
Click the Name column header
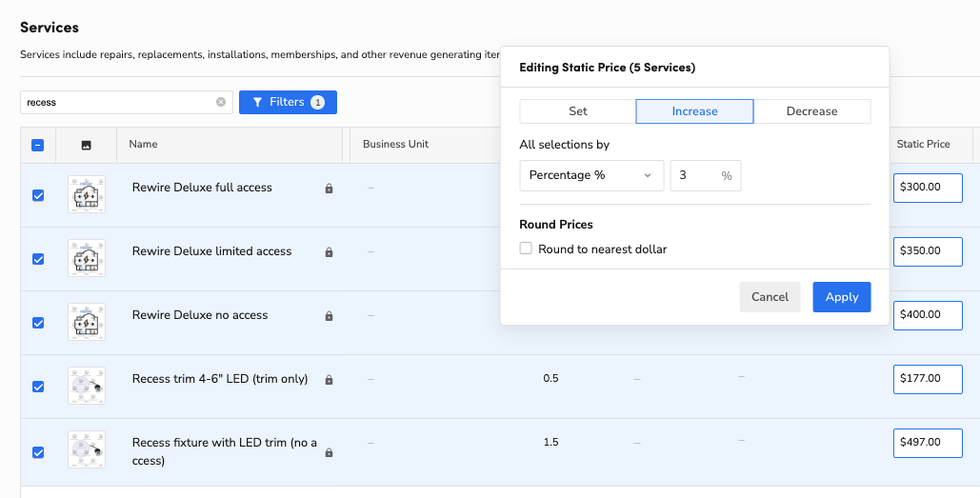143,145
